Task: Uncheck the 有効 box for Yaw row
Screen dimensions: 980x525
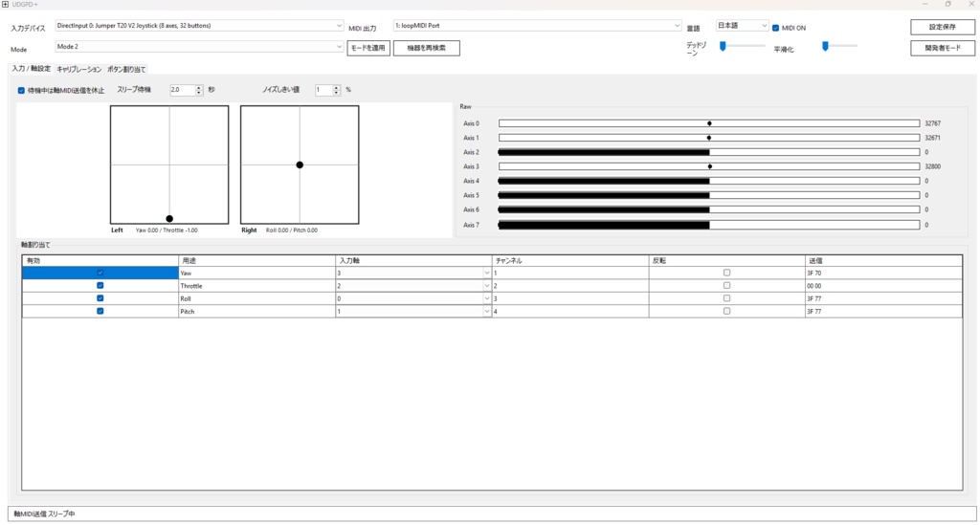Action: click(100, 273)
